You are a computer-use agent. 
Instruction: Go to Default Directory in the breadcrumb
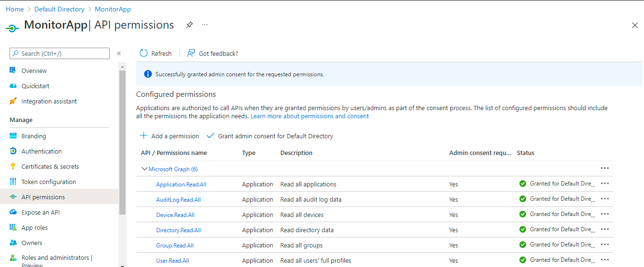click(59, 9)
